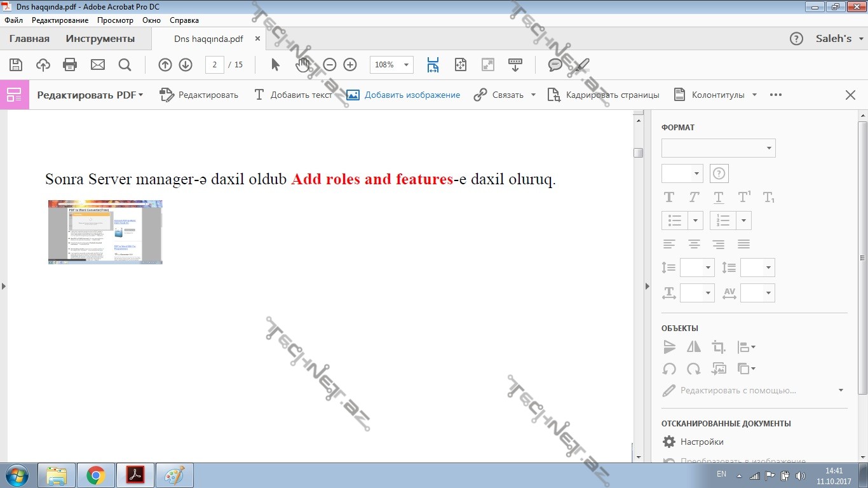Activate the Hand pan tool
The width and height of the screenshot is (868, 488).
click(x=302, y=65)
